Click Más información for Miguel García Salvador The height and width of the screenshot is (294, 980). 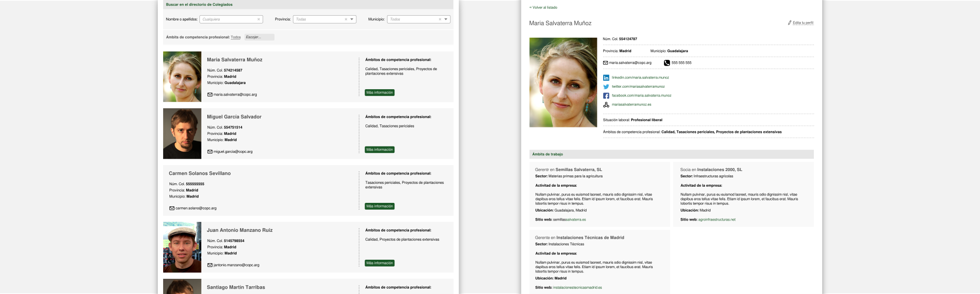380,149
